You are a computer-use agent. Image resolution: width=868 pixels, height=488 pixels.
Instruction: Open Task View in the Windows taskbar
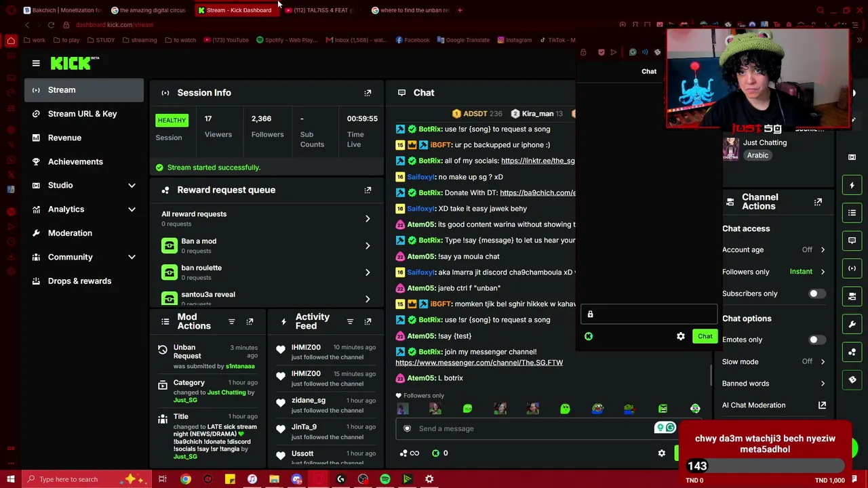[x=163, y=479]
